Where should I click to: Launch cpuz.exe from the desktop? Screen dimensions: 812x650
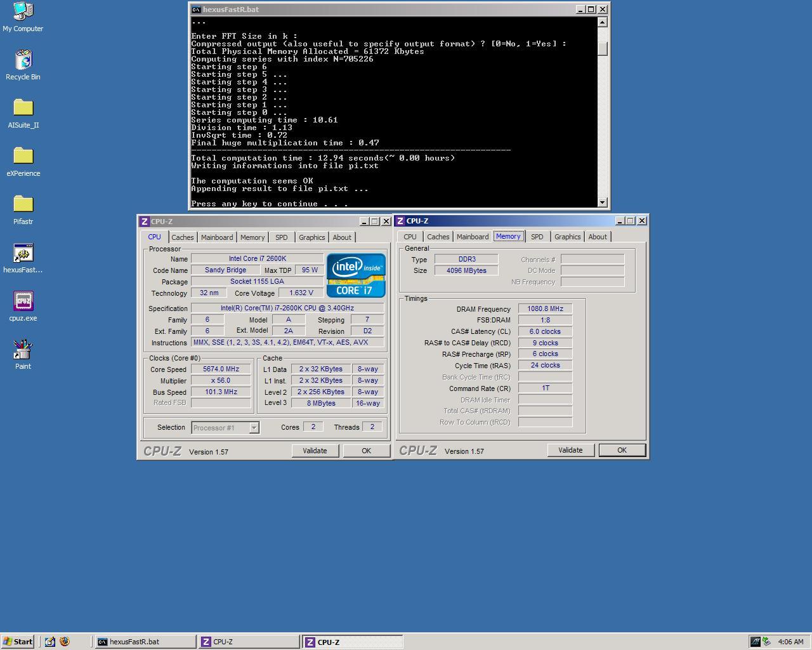[x=23, y=302]
